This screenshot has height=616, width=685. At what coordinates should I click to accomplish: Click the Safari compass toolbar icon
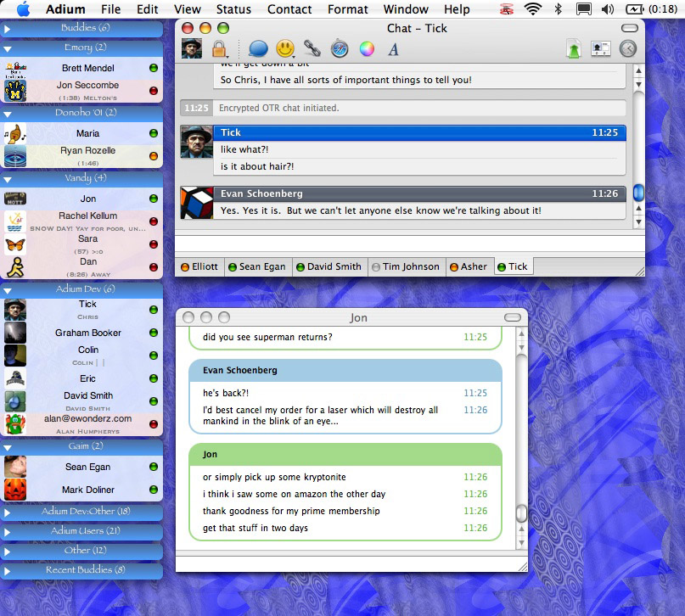(340, 49)
